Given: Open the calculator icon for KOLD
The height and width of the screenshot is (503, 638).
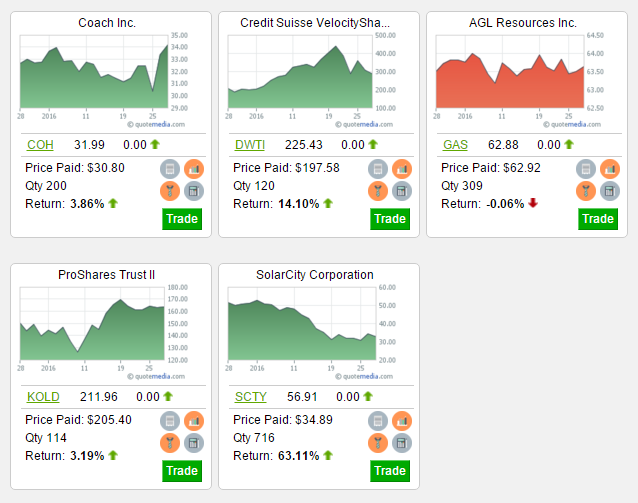Looking at the screenshot, I should 194,443.
